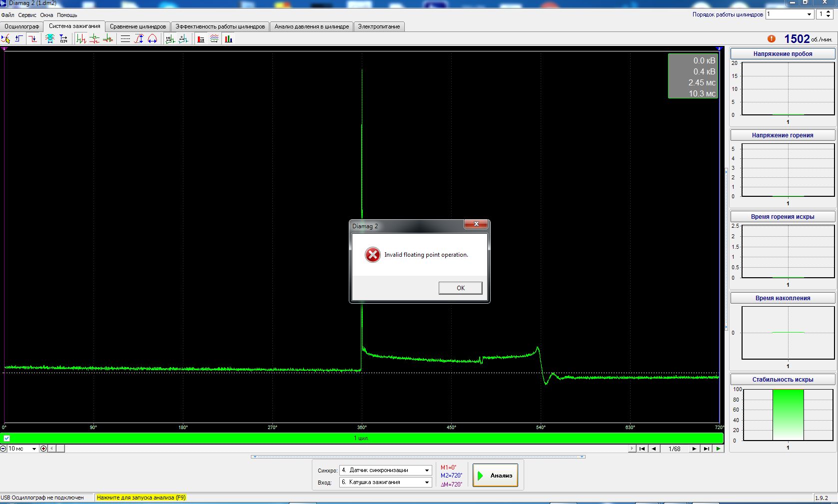This screenshot has width=838, height=504.
Task: Click the Стабильность искры panel header
Action: point(783,379)
